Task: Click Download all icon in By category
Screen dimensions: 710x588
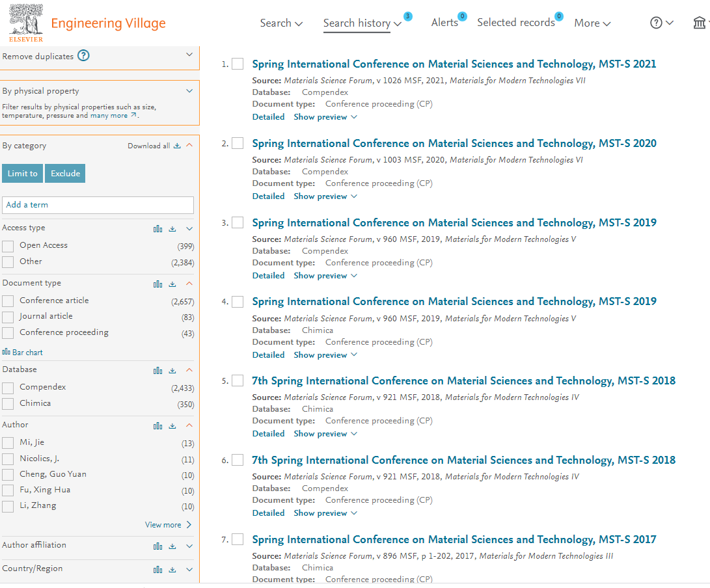Action: point(177,146)
